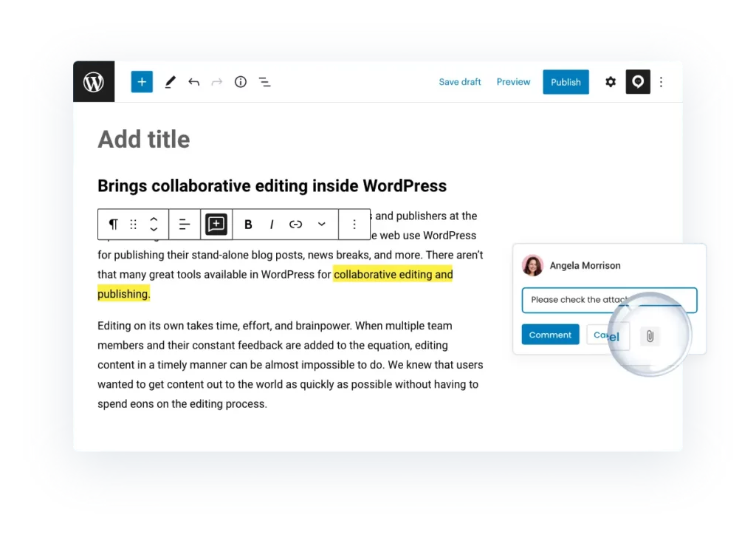Click the Add title field
756x537 pixels.
pos(144,140)
